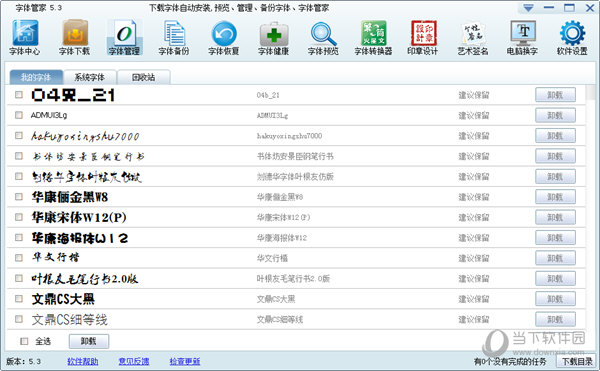Viewport: 600px width, 371px height.
Task: Select the 字体管理 toolbar icon
Action: click(x=124, y=37)
